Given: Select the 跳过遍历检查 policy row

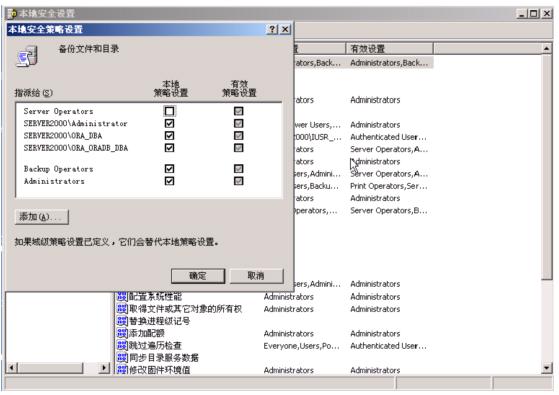Looking at the screenshot, I should 274,345.
